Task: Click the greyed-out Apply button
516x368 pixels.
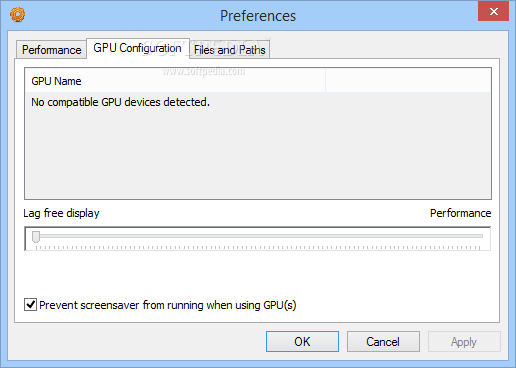Action: tap(464, 341)
